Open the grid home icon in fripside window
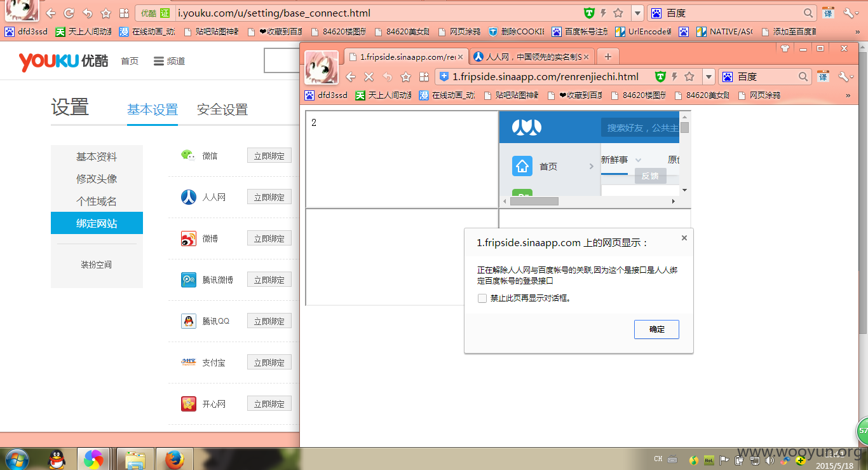This screenshot has width=868, height=470. pyautogui.click(x=424, y=77)
